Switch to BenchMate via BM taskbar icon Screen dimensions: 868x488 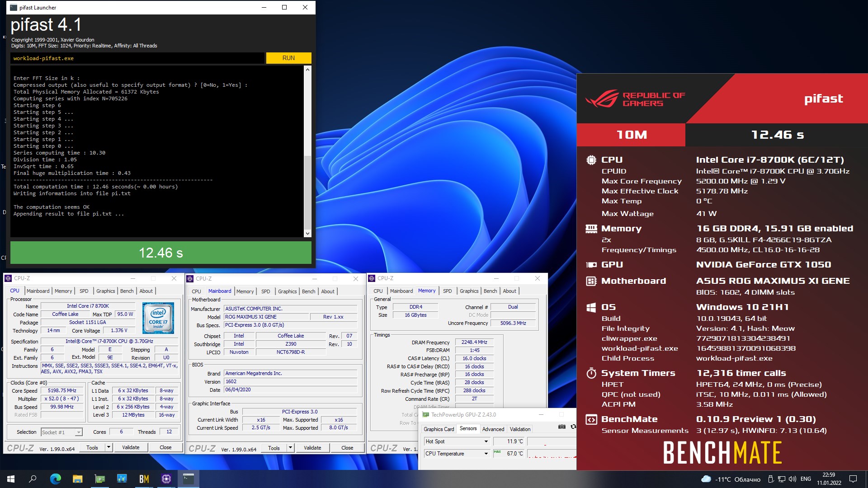(x=144, y=479)
